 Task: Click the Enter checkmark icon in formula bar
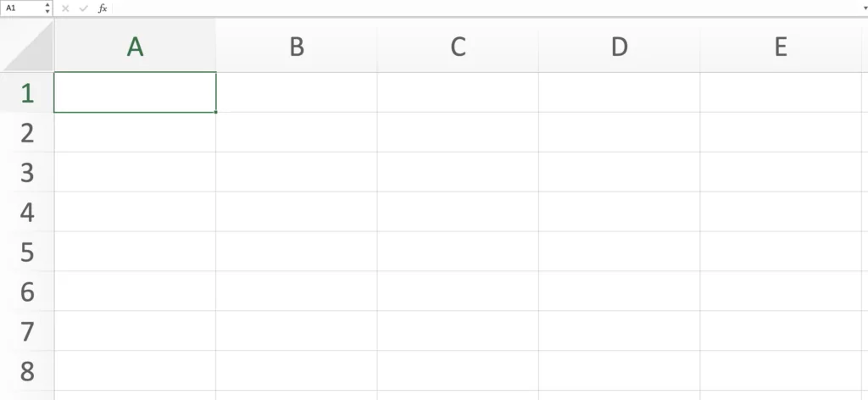83,8
